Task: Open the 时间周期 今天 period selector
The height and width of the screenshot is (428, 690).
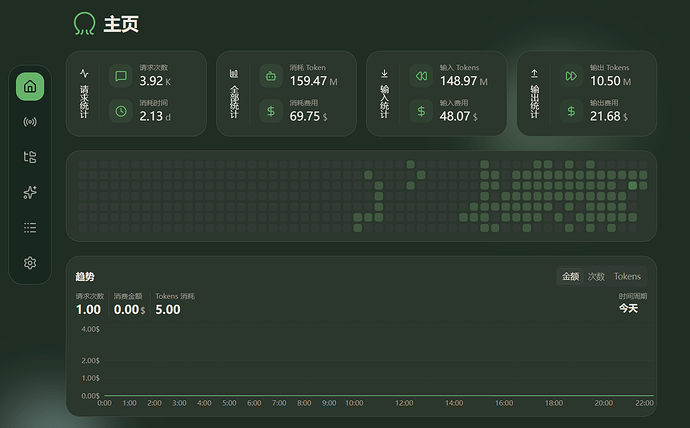Action: (x=628, y=308)
